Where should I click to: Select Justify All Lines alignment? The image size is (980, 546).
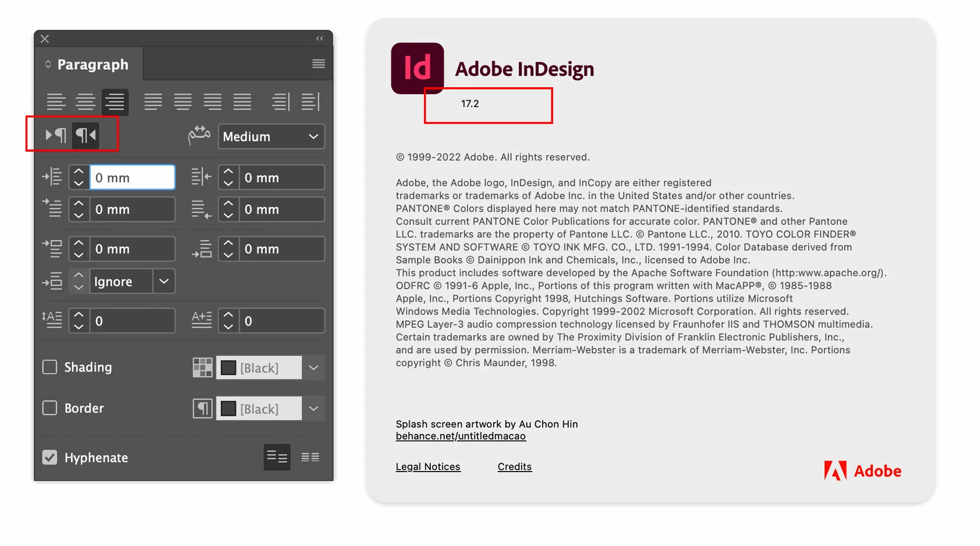242,102
